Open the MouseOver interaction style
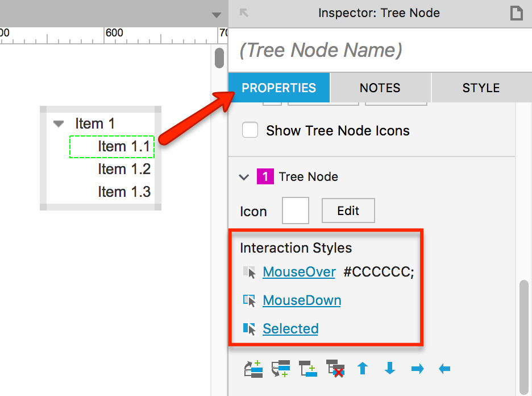This screenshot has height=396, width=532. click(x=299, y=272)
